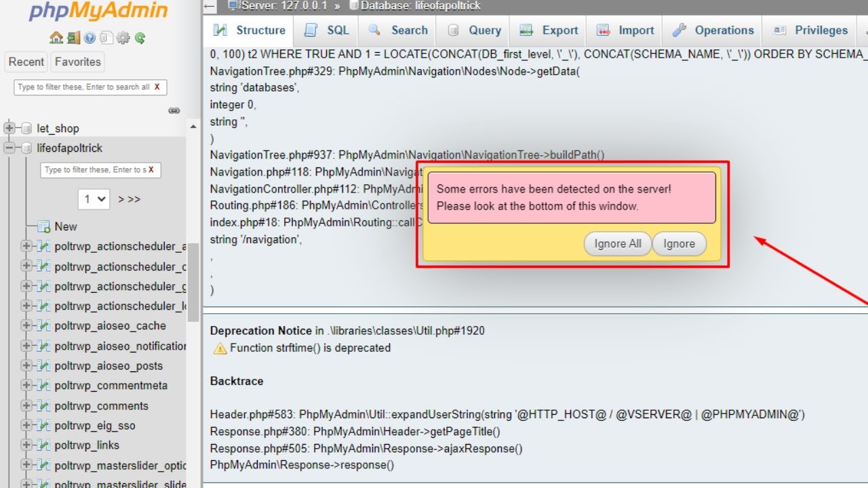Click the lifeofapoltrick database cylinder icon
The width and height of the screenshot is (868, 488).
(x=26, y=148)
